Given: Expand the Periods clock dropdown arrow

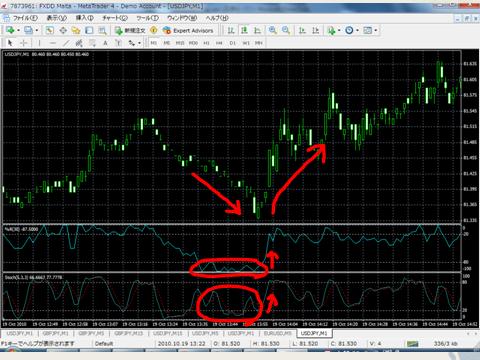Looking at the screenshot, I should coord(357,30).
